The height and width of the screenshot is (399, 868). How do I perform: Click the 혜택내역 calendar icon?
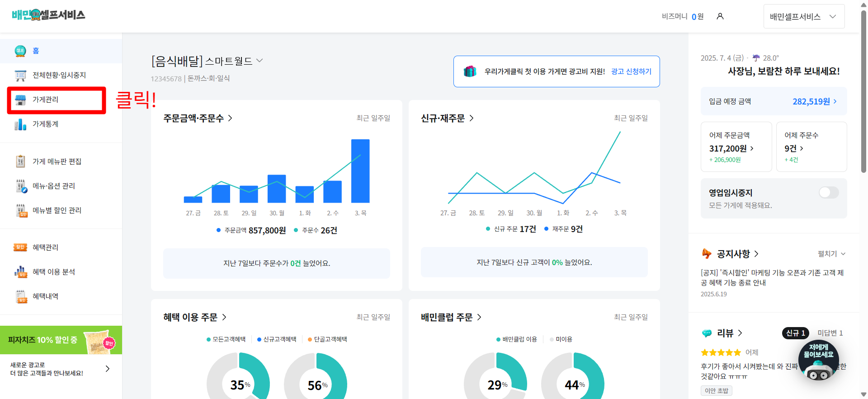point(21,296)
